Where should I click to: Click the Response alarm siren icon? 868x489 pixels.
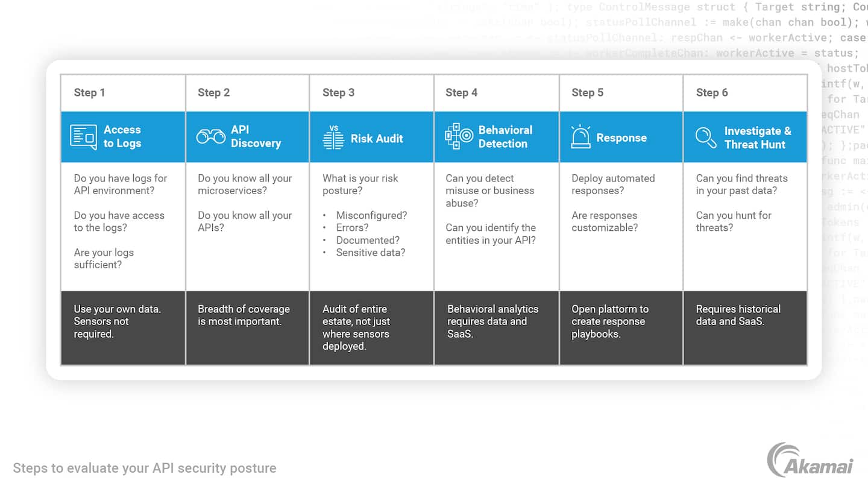pos(581,137)
